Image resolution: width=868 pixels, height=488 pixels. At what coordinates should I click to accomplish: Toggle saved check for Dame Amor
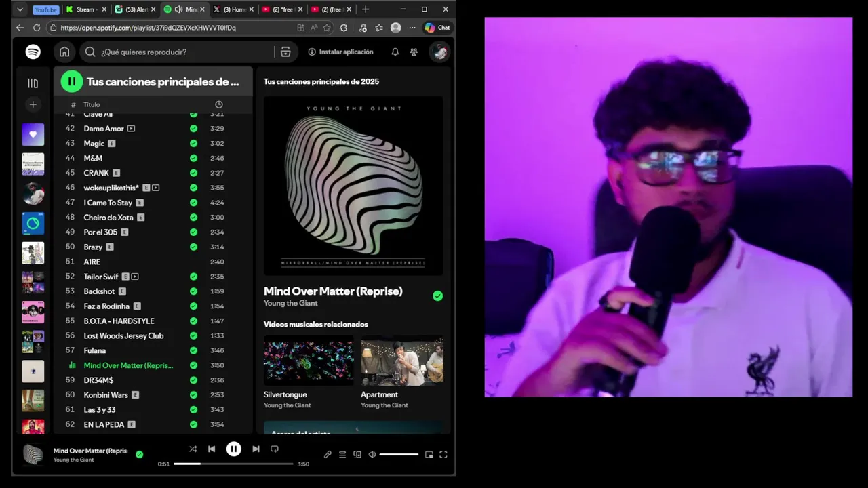tap(193, 129)
